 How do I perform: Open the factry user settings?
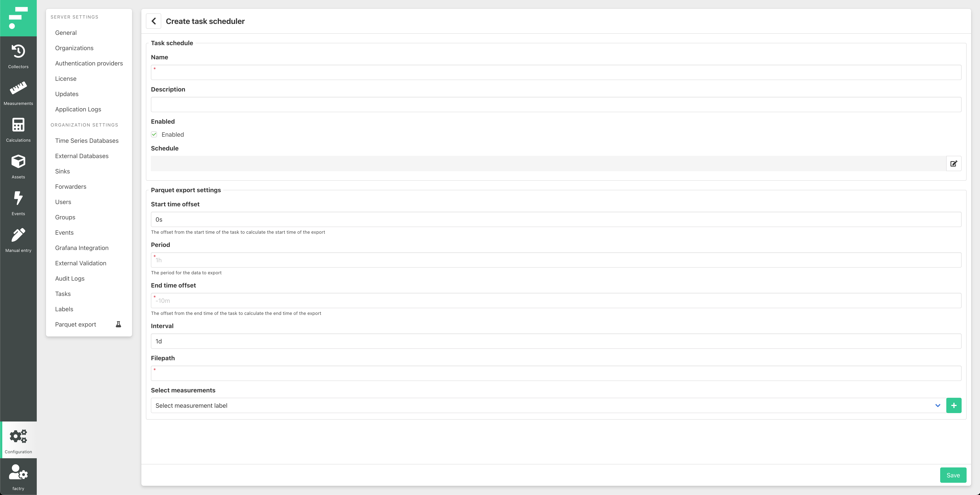coord(18,476)
